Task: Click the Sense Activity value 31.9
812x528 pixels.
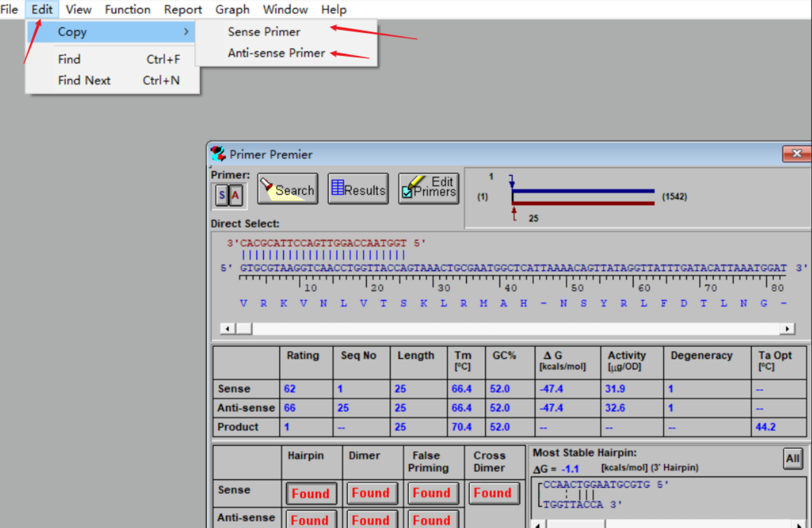Action: [615, 389]
